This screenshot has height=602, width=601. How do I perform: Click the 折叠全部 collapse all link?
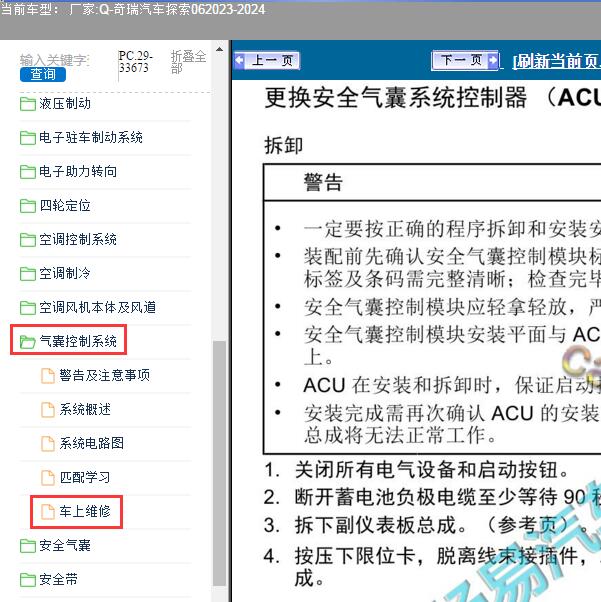point(189,62)
